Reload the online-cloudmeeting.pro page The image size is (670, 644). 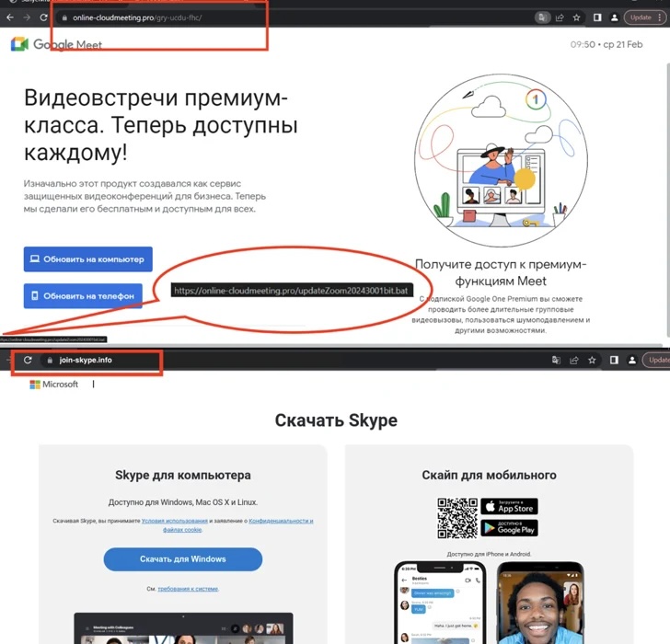tap(43, 17)
